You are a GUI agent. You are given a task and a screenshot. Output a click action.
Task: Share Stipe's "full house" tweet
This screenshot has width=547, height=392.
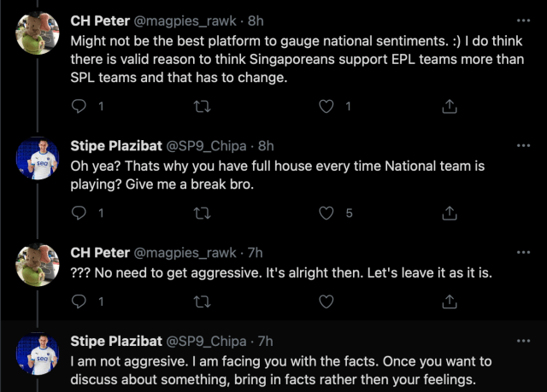[449, 213]
